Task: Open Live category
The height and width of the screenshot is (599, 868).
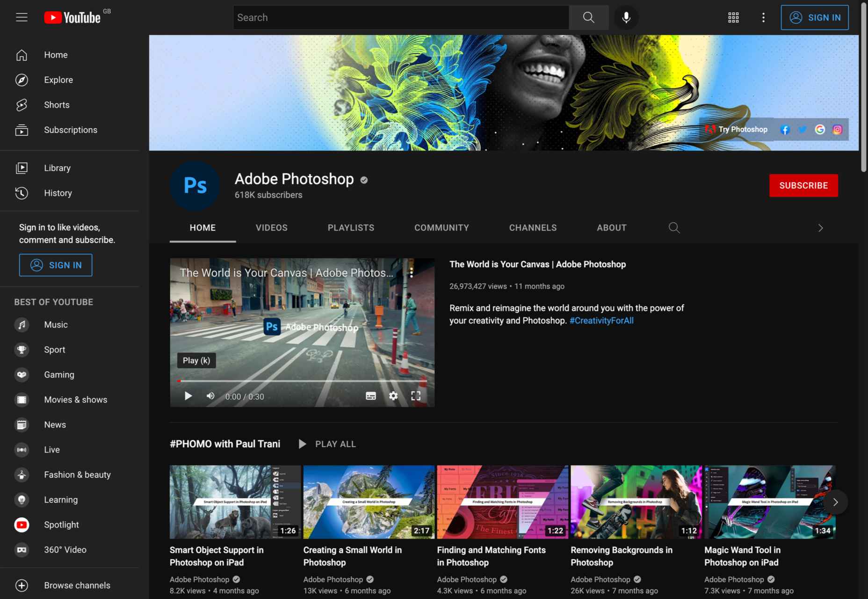Action: coord(70,450)
